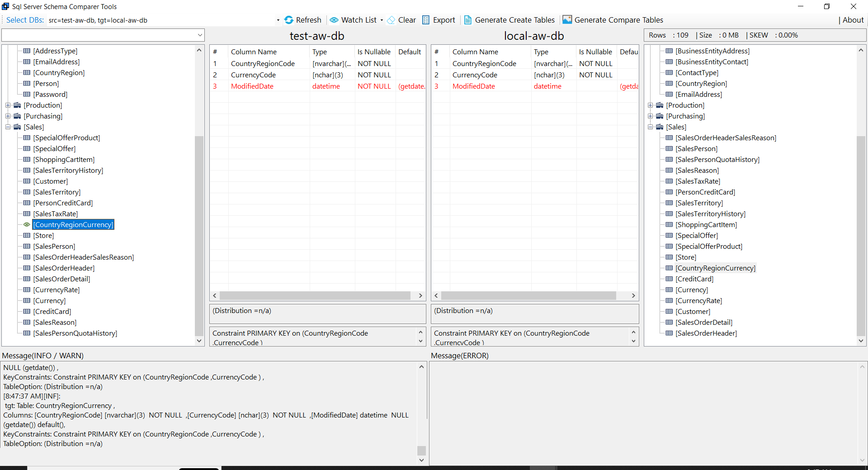Click the Export icon
The height and width of the screenshot is (470, 868).
coord(426,20)
